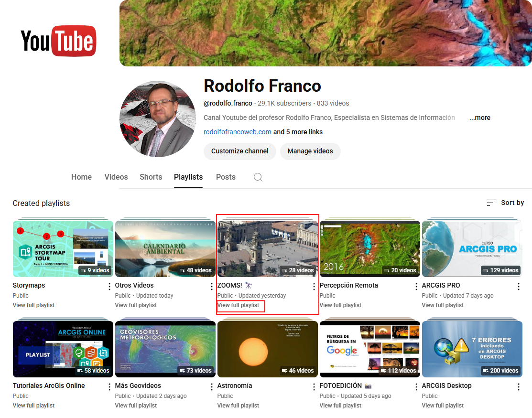Click the Manage videos button
This screenshot has height=418, width=532.
[x=310, y=151]
